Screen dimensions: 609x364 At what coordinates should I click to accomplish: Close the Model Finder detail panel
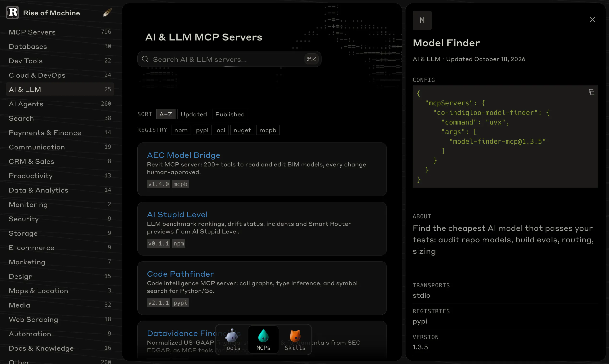point(592,20)
